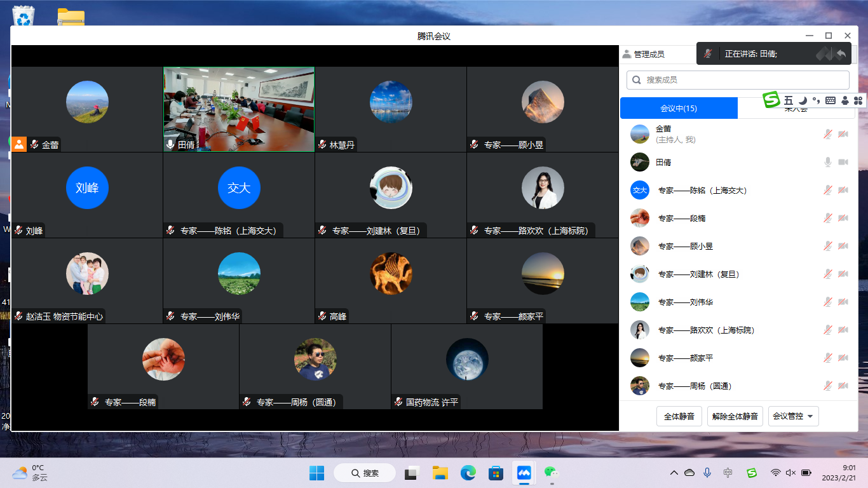This screenshot has height=488, width=868.
Task: Click the reply arrow in speaking banner
Action: click(841, 54)
